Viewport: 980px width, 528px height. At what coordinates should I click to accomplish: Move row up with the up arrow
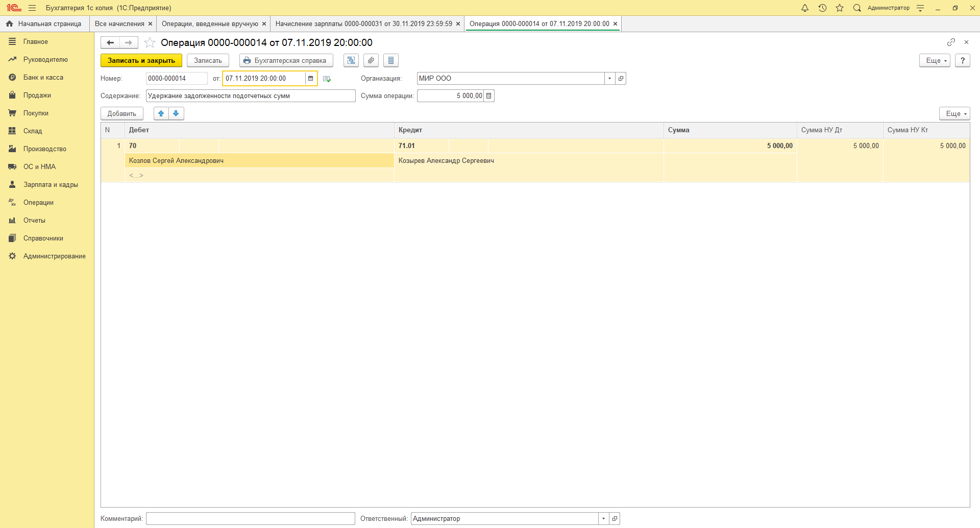[161, 113]
